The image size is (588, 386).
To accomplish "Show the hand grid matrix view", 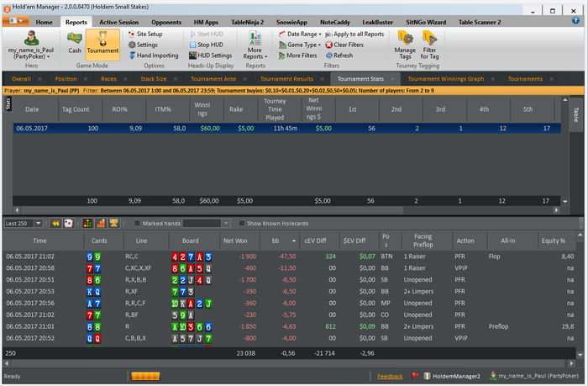I will [x=87, y=224].
